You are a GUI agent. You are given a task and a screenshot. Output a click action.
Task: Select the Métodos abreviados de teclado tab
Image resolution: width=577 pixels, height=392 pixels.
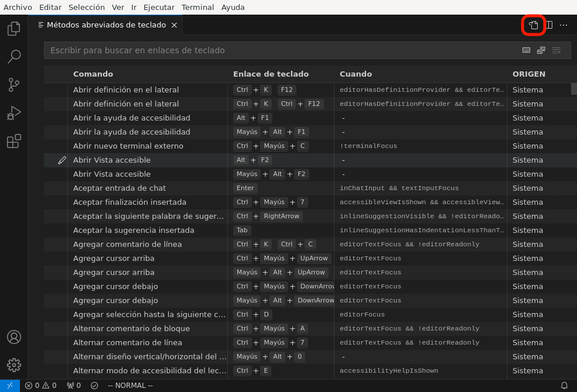[105, 25]
